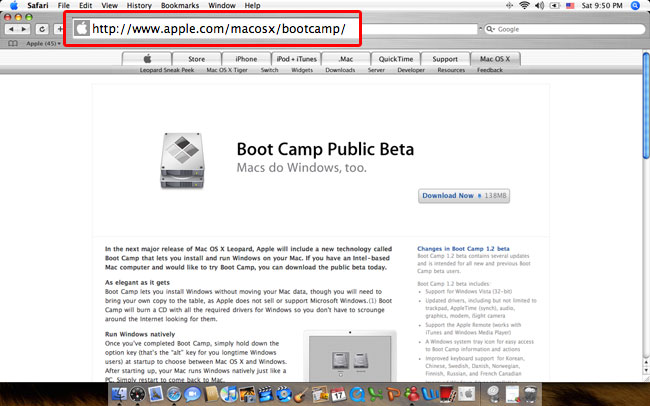The height and width of the screenshot is (406, 650).
Task: Launch GarageBand from the Dock
Action: click(x=301, y=394)
